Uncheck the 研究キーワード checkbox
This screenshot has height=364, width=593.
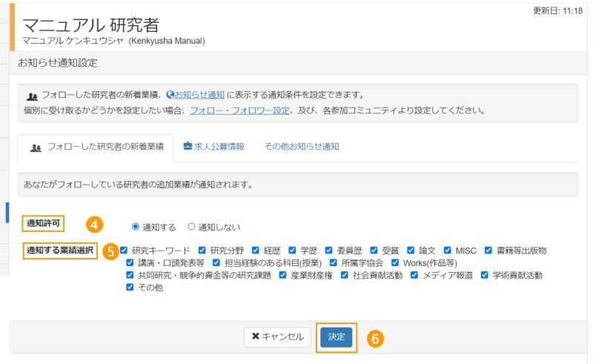(124, 250)
